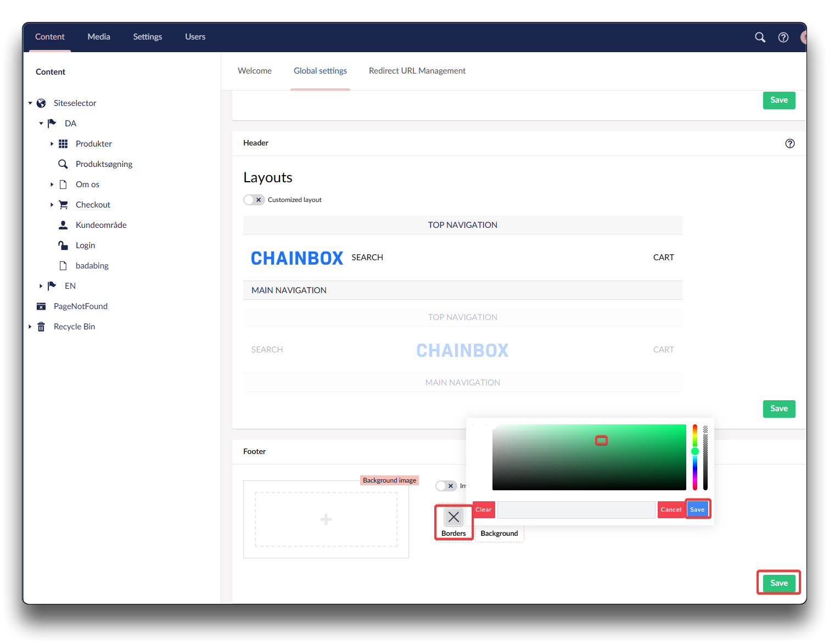This screenshot has width=829, height=644.
Task: Click the Borders empty color X icon
Action: [x=453, y=517]
